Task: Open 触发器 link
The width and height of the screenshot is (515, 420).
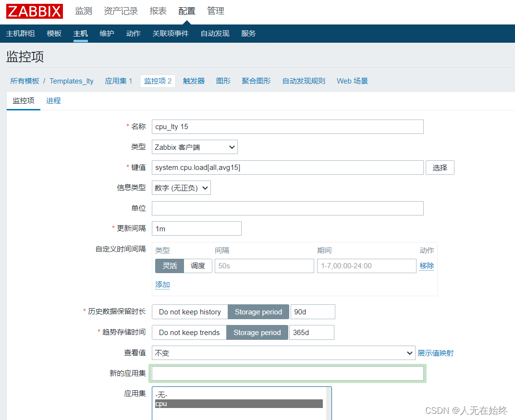Action: pyautogui.click(x=194, y=81)
